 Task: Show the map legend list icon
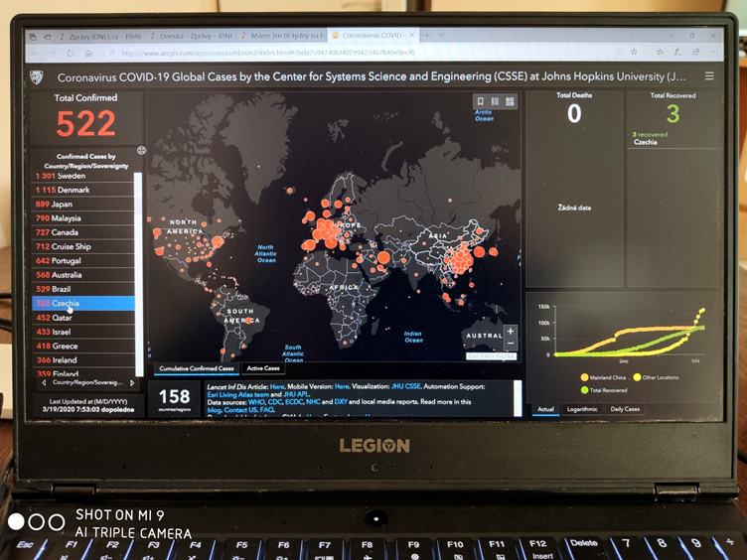click(x=495, y=101)
